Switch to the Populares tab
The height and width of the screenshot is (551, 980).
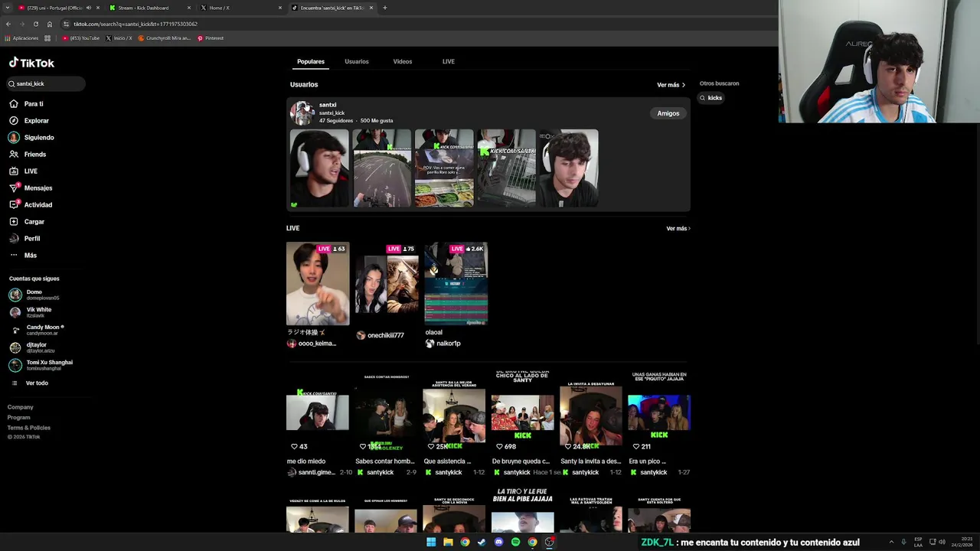pyautogui.click(x=311, y=61)
